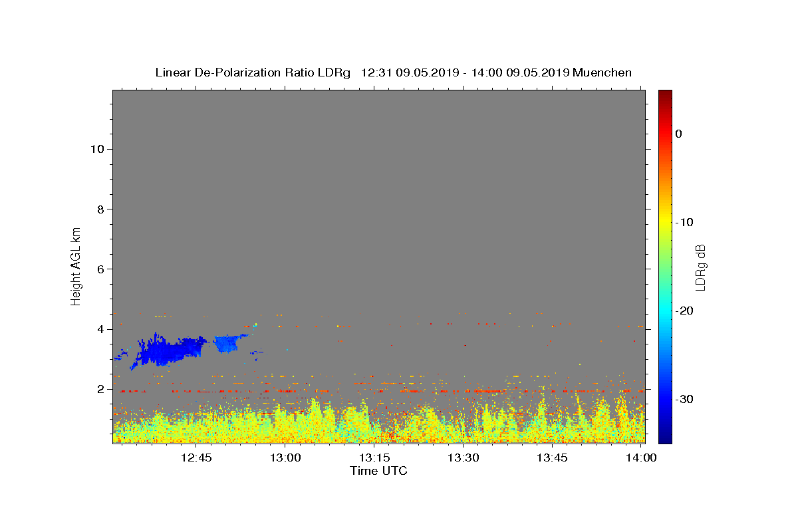Click the 13:45 time axis label
The width and height of the screenshot is (798, 532).
coord(552,458)
